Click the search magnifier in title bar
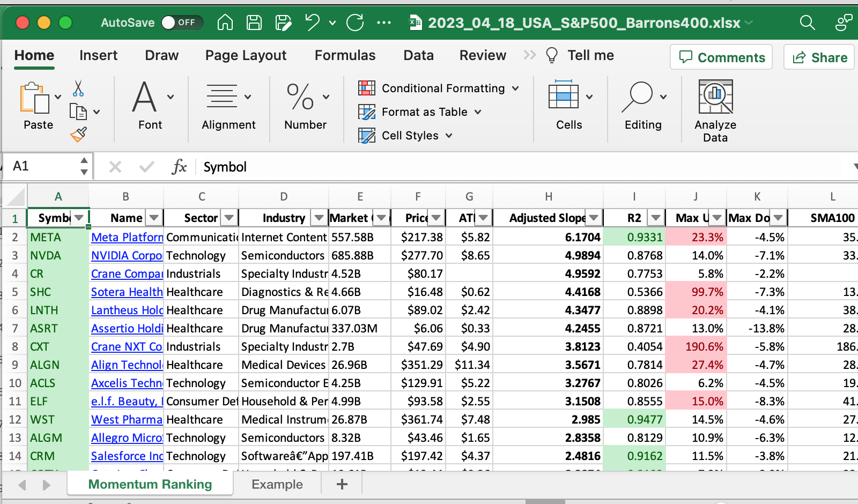858x504 pixels. pyautogui.click(x=807, y=23)
